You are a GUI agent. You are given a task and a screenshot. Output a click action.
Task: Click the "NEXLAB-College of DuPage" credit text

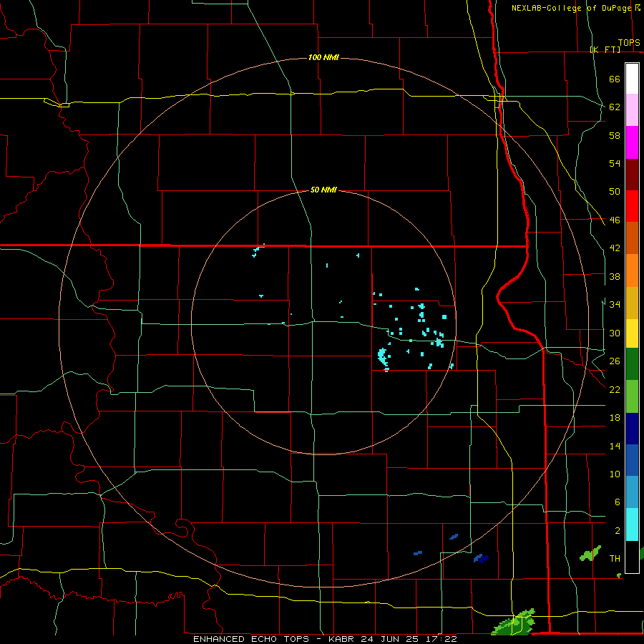click(571, 8)
